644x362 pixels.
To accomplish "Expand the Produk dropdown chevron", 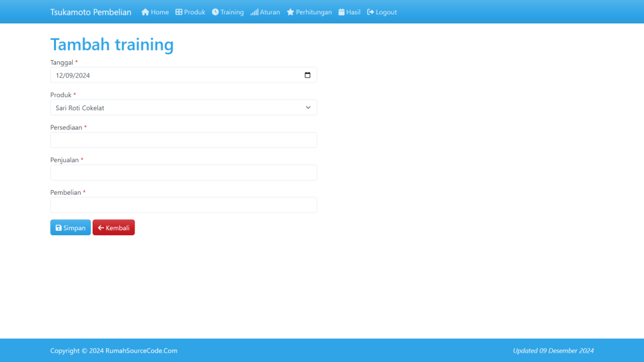I will 308,108.
